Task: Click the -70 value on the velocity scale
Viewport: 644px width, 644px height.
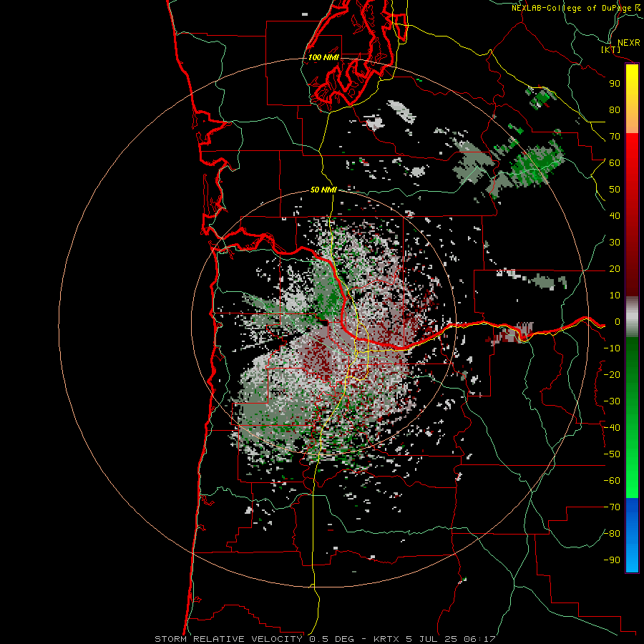Action: coord(612,507)
